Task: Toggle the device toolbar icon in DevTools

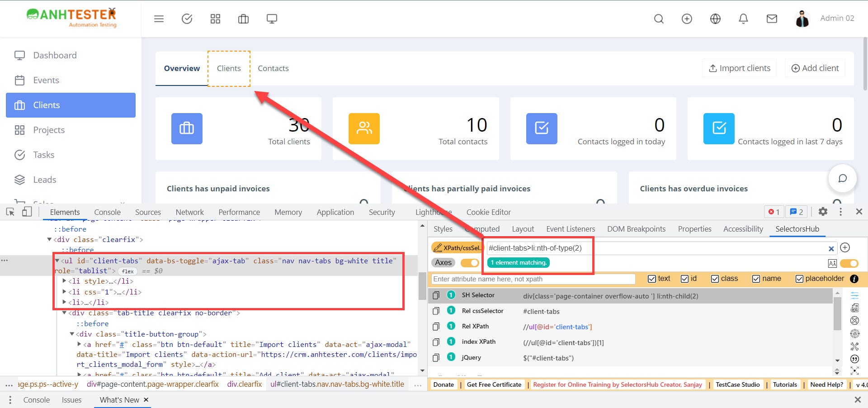Action: point(27,212)
